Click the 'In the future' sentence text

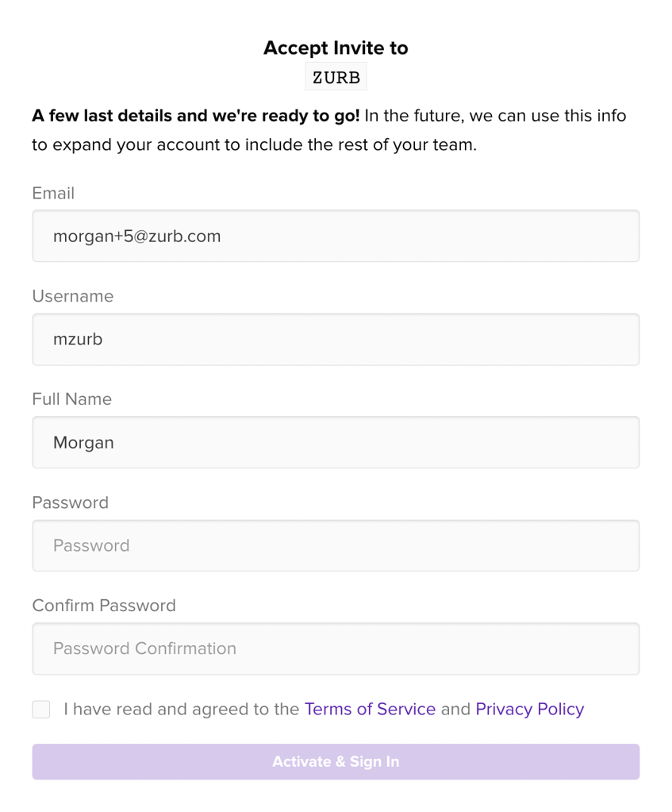click(495, 116)
